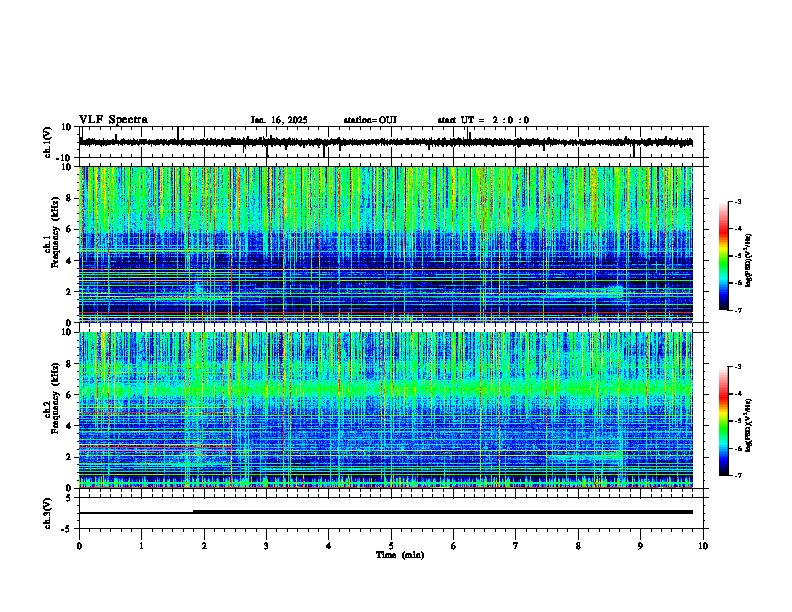Click the time axis tick label 3
This screenshot has width=792, height=612.
click(266, 546)
